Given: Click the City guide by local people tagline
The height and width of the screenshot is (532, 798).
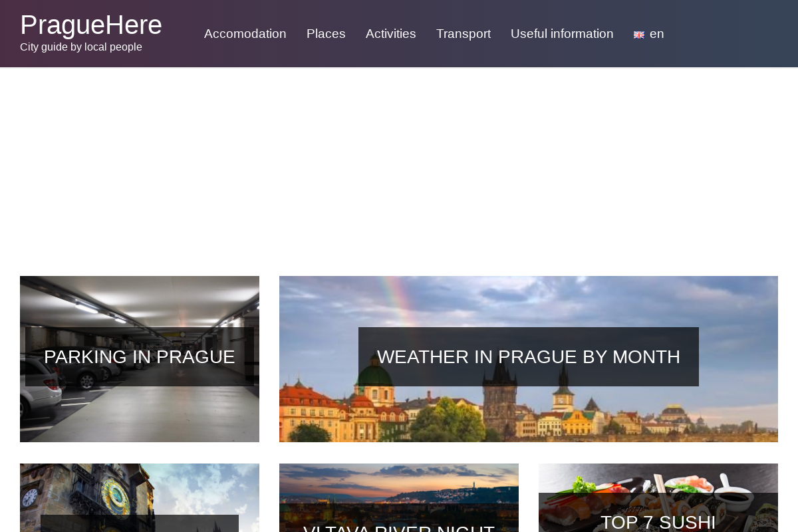Looking at the screenshot, I should click(x=80, y=47).
